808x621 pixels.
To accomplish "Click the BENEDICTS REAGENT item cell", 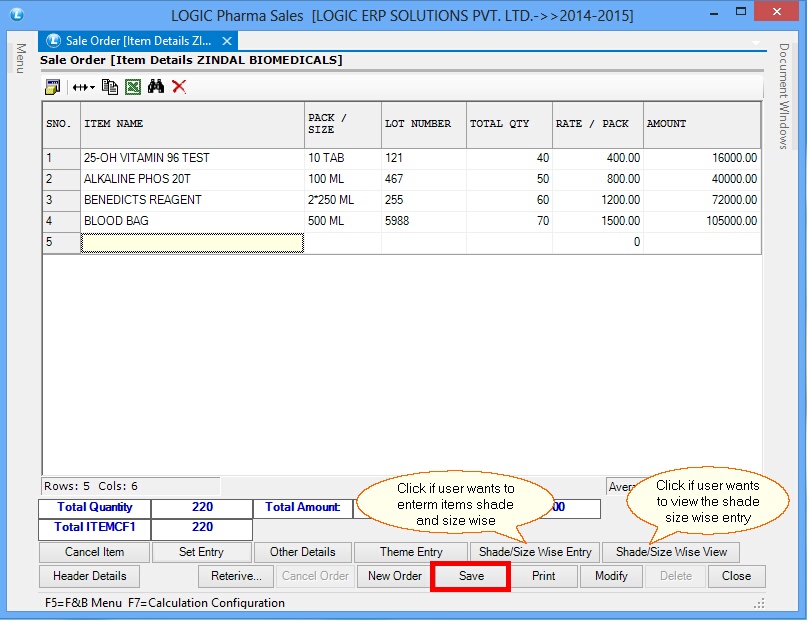I will 192,200.
